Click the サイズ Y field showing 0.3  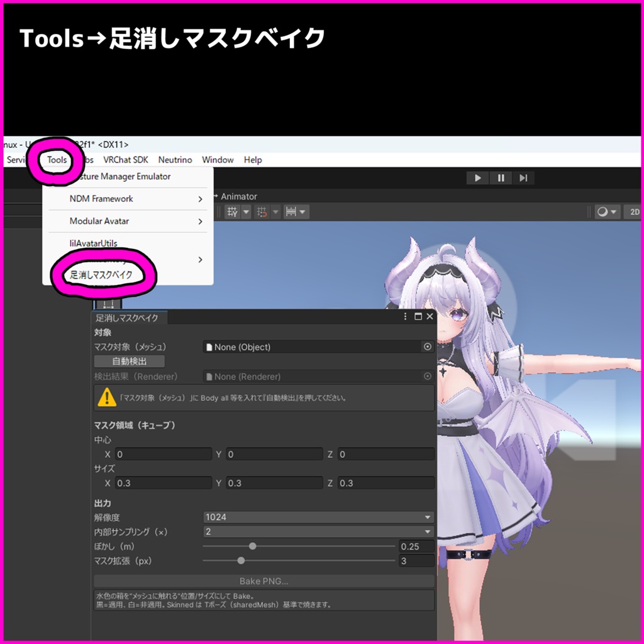pos(274,483)
